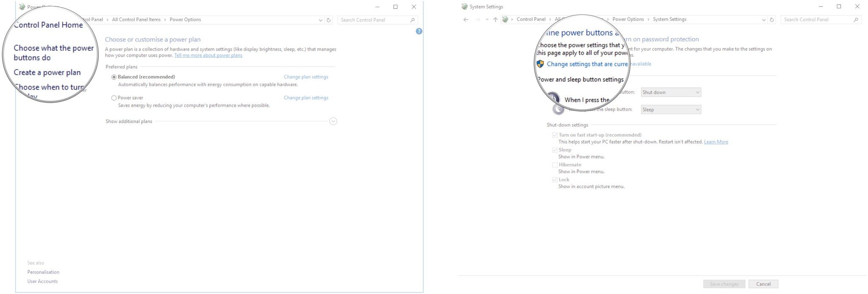Screen dimensions: 868x294
Task: Toggle Turn on fast start-up checkbox
Action: (x=555, y=135)
